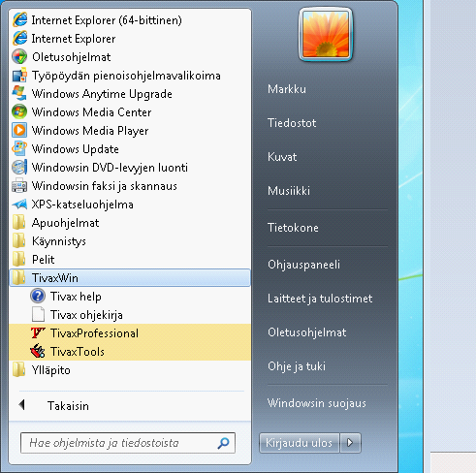Viewport: 476px width, 473px height.
Task: Open Internet Explorer (64-bittinen) icon
Action: point(20,20)
